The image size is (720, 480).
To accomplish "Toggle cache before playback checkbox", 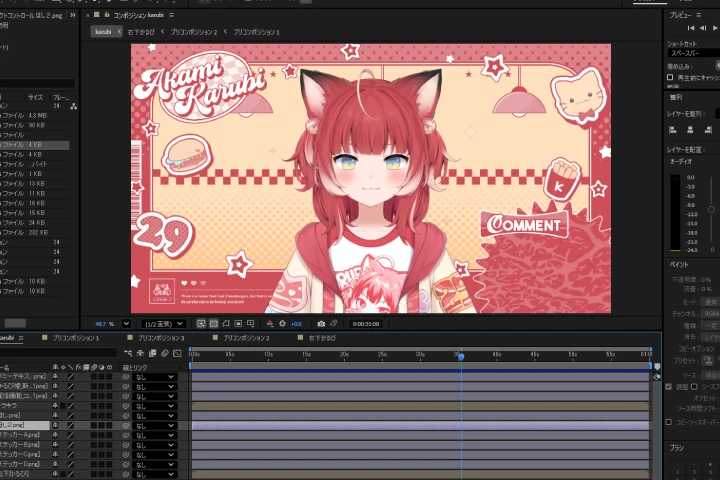I will 670,77.
